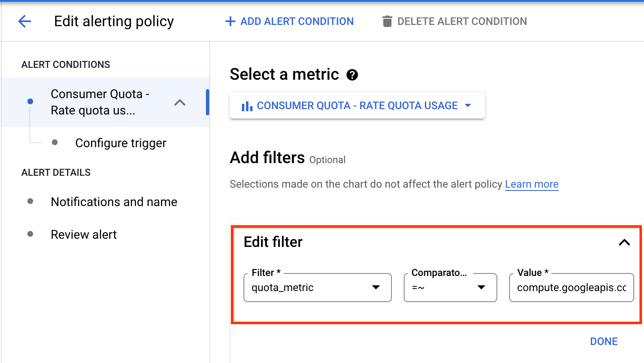Screen dimensions: 644x363
Task: Click DELETE ALERT CONDITION text
Action: 462,21
